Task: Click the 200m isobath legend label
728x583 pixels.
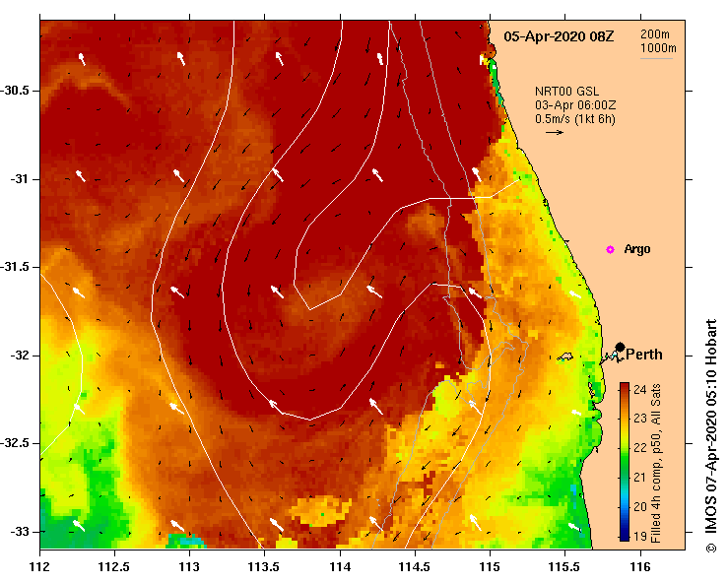Action: pyautogui.click(x=655, y=33)
